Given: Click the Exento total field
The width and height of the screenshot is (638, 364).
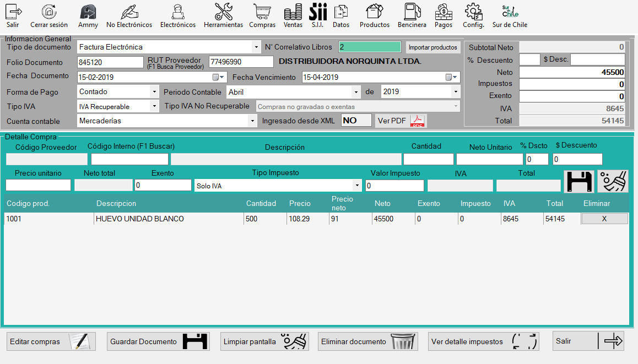Looking at the screenshot, I should click(x=572, y=96).
